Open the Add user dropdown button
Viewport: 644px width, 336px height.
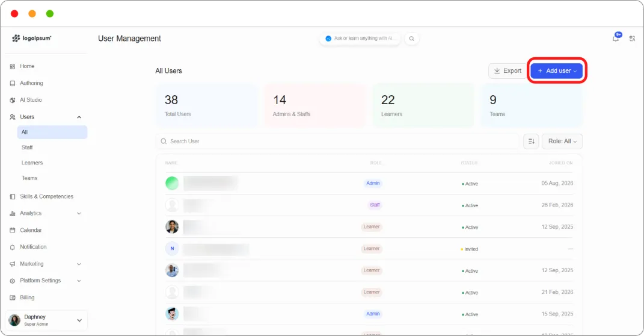coord(557,70)
